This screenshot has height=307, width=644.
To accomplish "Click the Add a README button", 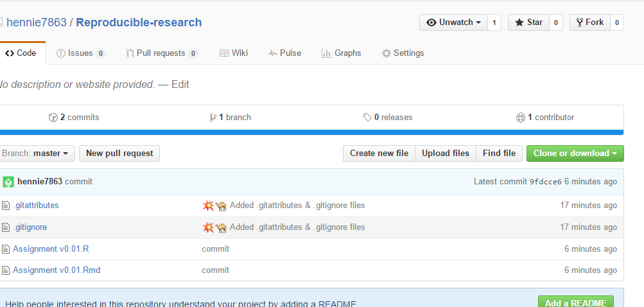I will pos(575,303).
